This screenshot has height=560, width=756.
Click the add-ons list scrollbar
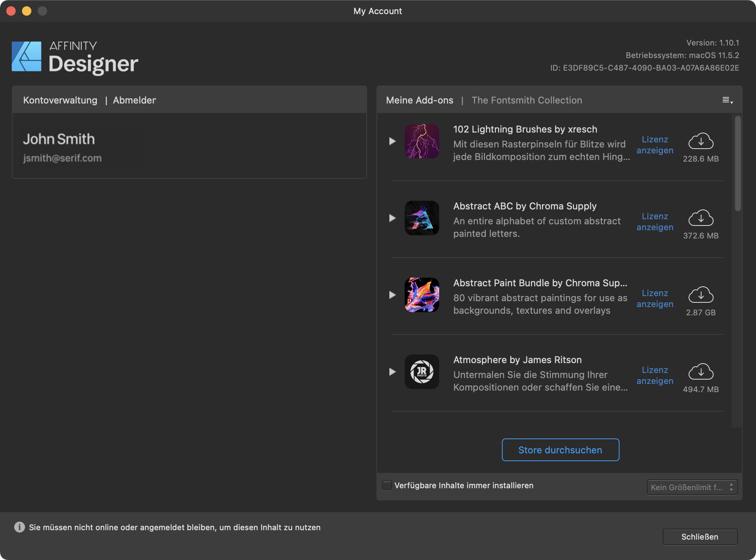tap(738, 164)
